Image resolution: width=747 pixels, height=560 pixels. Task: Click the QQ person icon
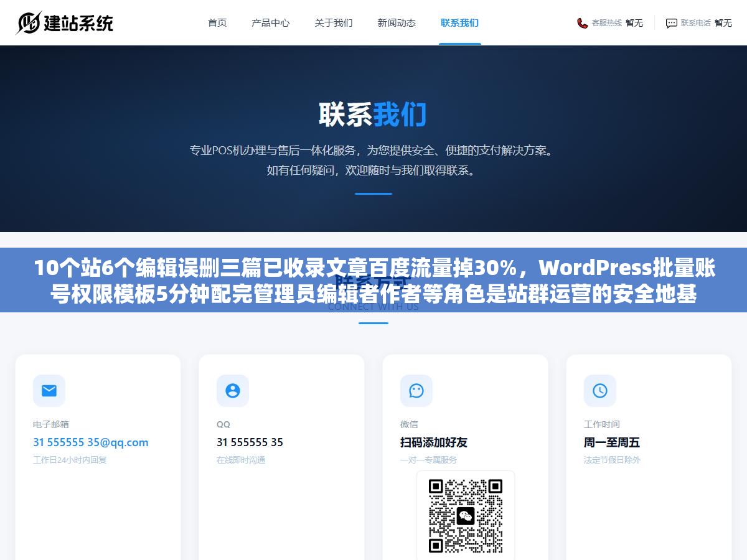click(x=233, y=391)
